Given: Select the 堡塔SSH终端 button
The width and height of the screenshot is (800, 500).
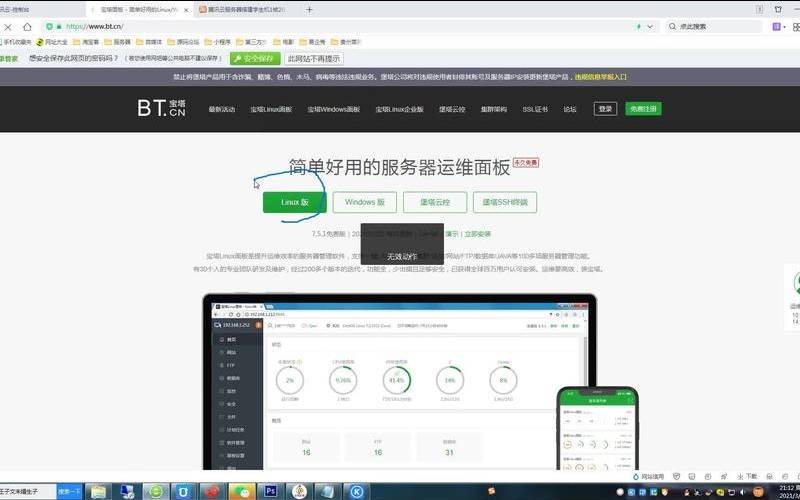Looking at the screenshot, I should point(505,202).
